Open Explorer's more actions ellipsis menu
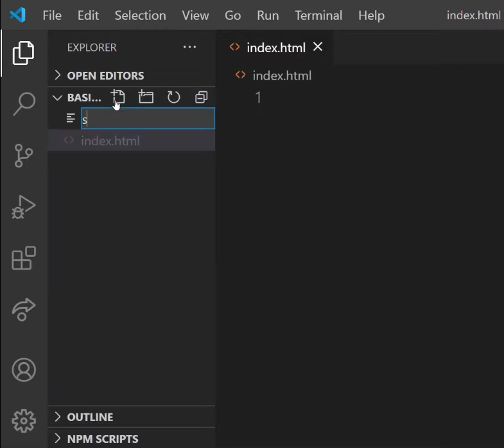Image resolution: width=504 pixels, height=448 pixels. click(x=189, y=47)
